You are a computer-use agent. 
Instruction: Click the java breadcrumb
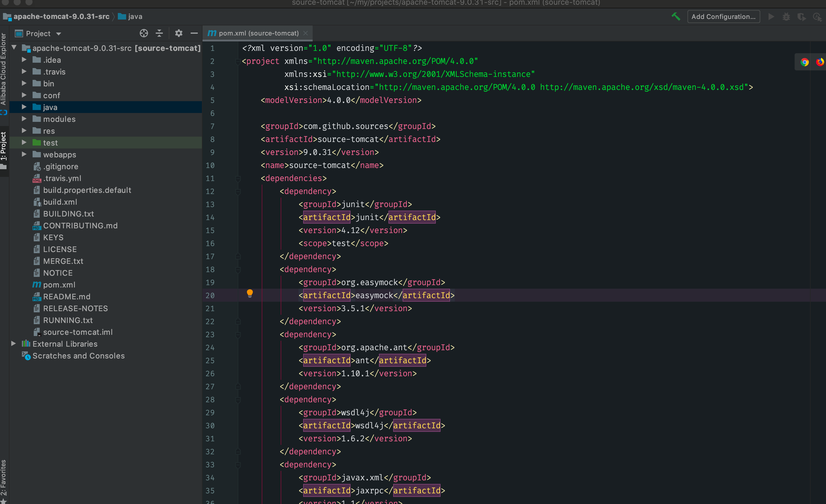(x=135, y=16)
